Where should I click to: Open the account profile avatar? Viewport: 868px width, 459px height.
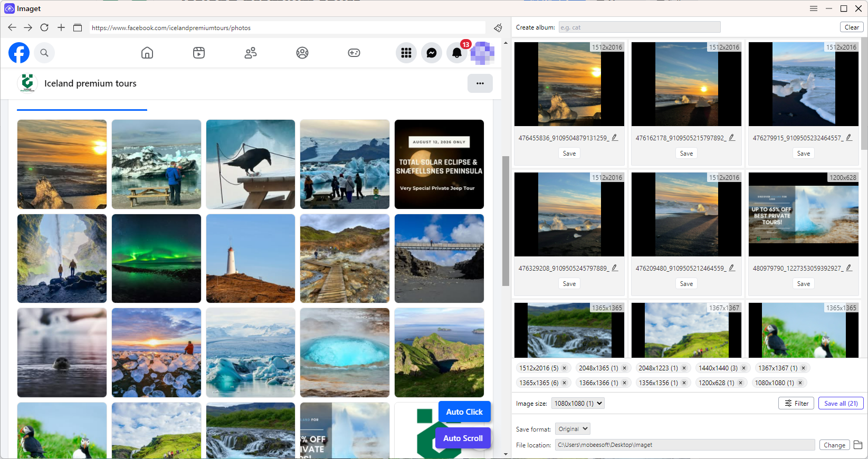tap(482, 53)
